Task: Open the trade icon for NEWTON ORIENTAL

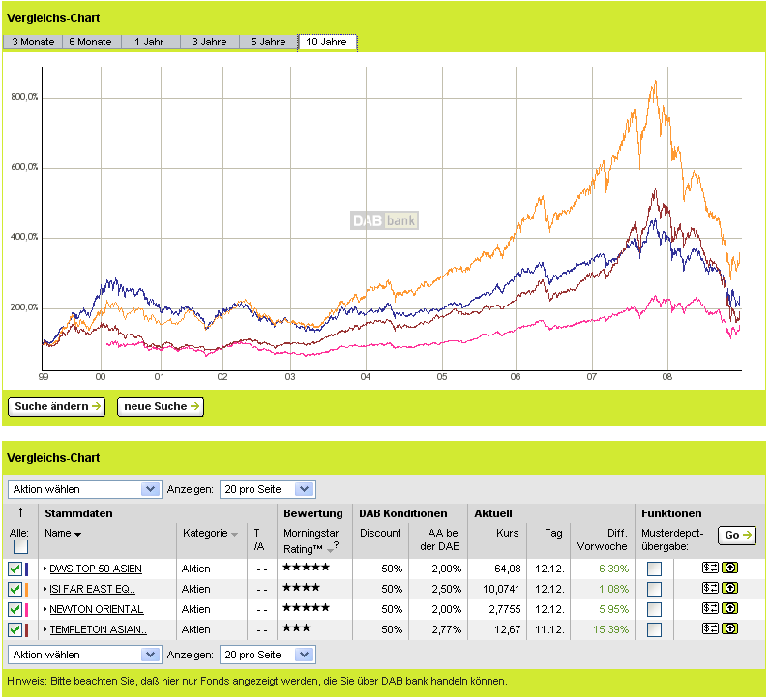Action: click(712, 610)
